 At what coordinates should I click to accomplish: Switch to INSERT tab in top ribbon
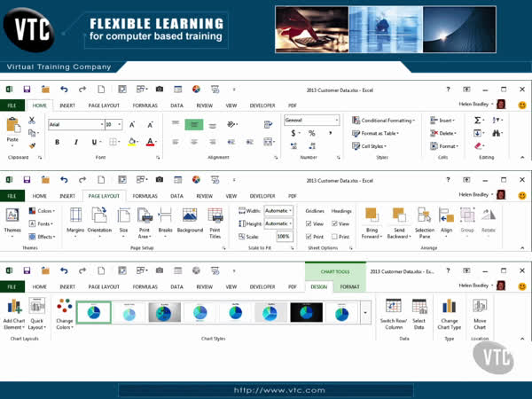pos(67,106)
